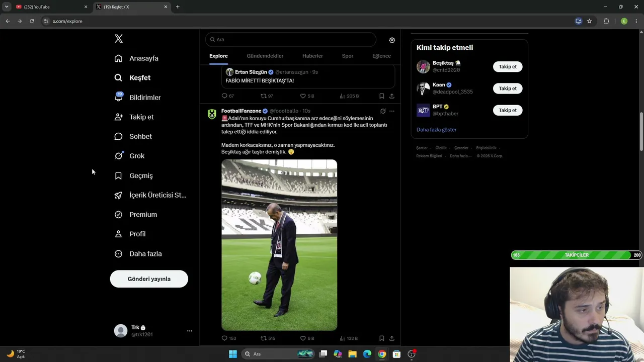
Task: Open Ertan Süzgün quoted tweet
Action: (308, 76)
